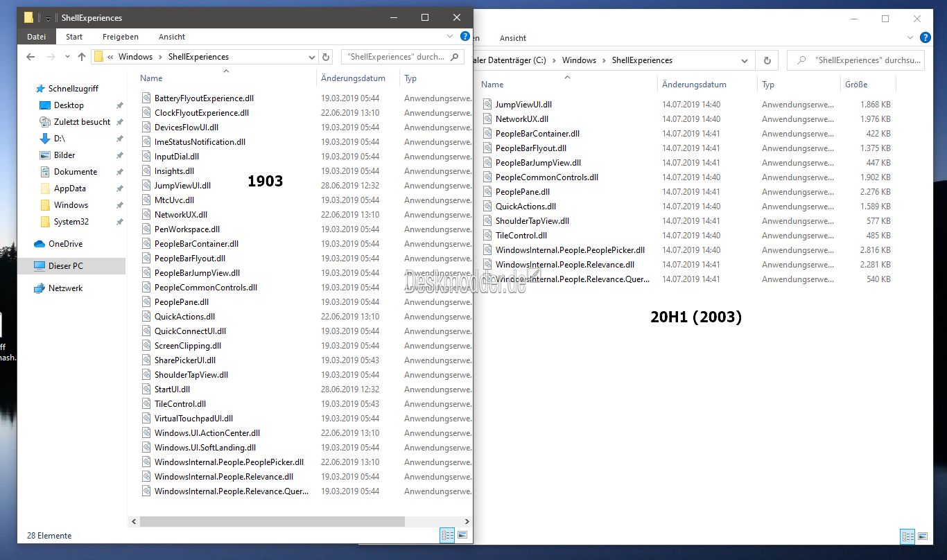Refresh the 1903 window folder view
The height and width of the screenshot is (560, 947).
326,57
